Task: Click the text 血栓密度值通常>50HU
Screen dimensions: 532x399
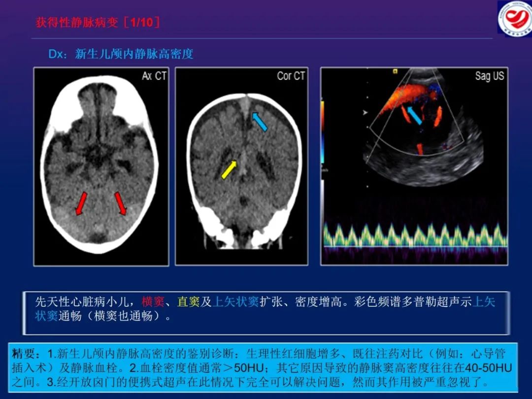Action: pos(202,368)
